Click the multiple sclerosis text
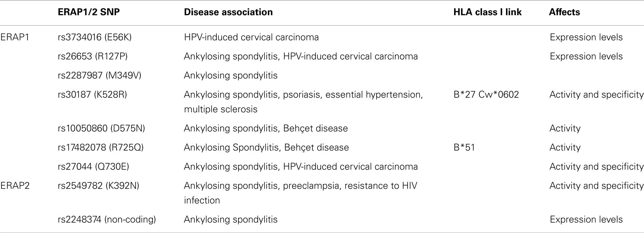Screen dimensions: 644x233 point(221,109)
